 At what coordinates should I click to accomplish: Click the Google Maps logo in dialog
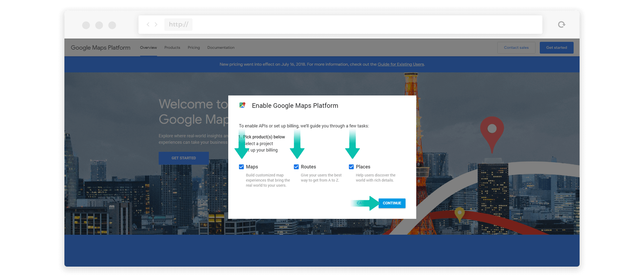click(x=242, y=105)
